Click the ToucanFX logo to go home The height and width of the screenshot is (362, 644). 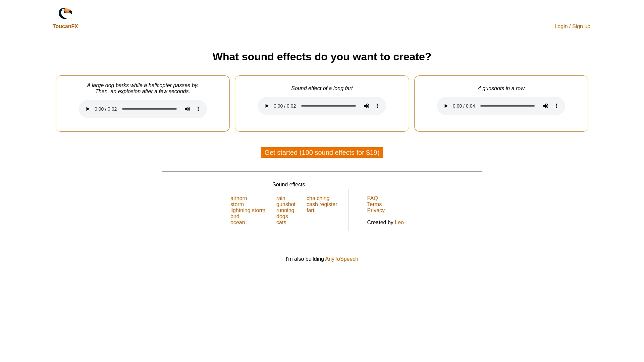tap(65, 13)
